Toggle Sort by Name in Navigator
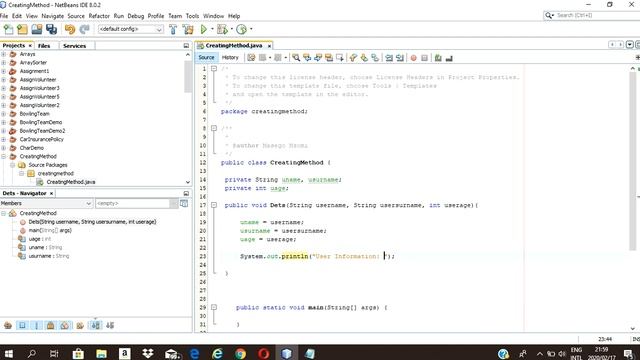640x360 pixels. coord(96,325)
